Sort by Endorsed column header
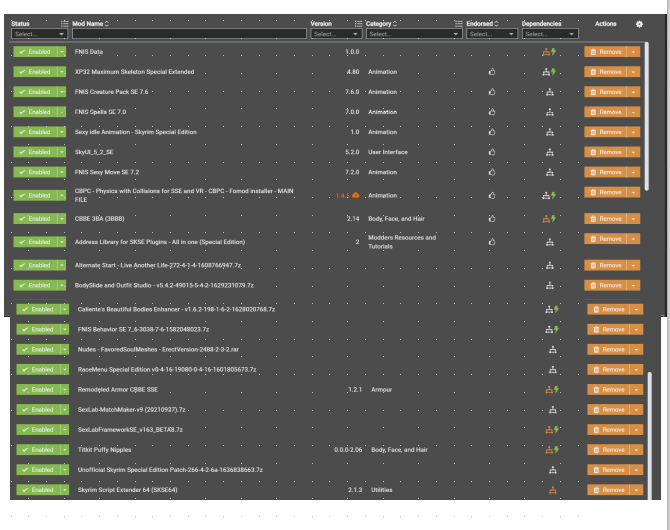This screenshot has width=670, height=530. [482, 24]
